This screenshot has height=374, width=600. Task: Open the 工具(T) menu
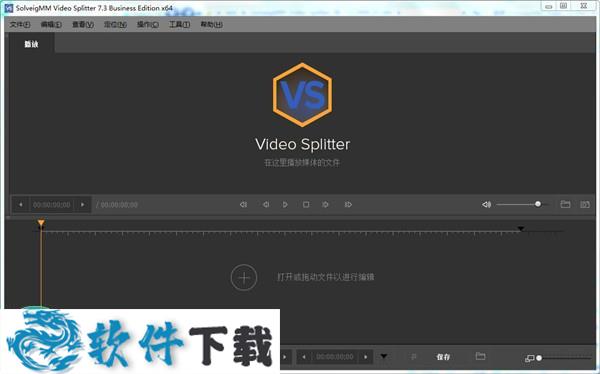coord(179,24)
